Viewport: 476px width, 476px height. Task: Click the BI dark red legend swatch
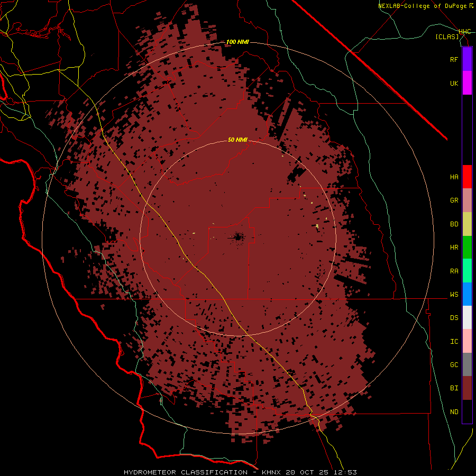coord(467,388)
